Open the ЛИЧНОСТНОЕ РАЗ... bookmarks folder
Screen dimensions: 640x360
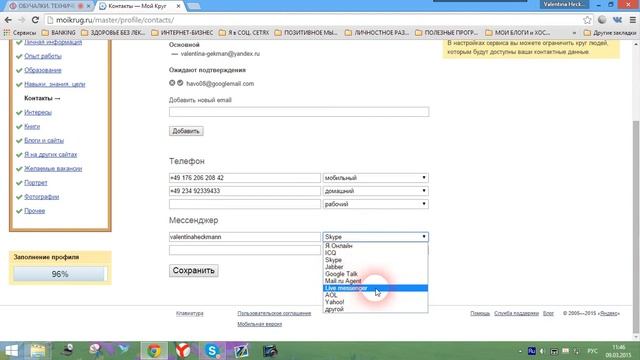(377, 32)
